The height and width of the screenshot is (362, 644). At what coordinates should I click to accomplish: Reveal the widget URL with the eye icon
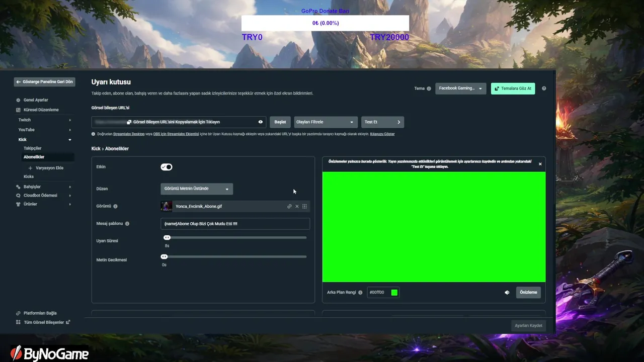click(260, 122)
